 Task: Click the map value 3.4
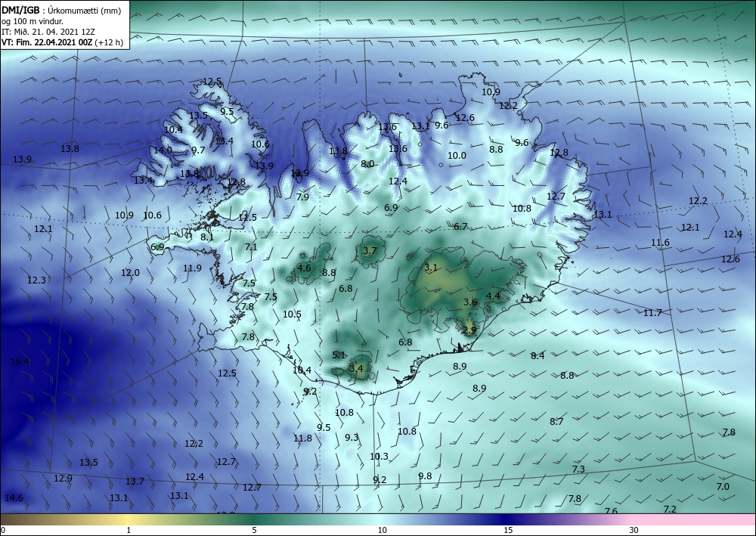356,369
